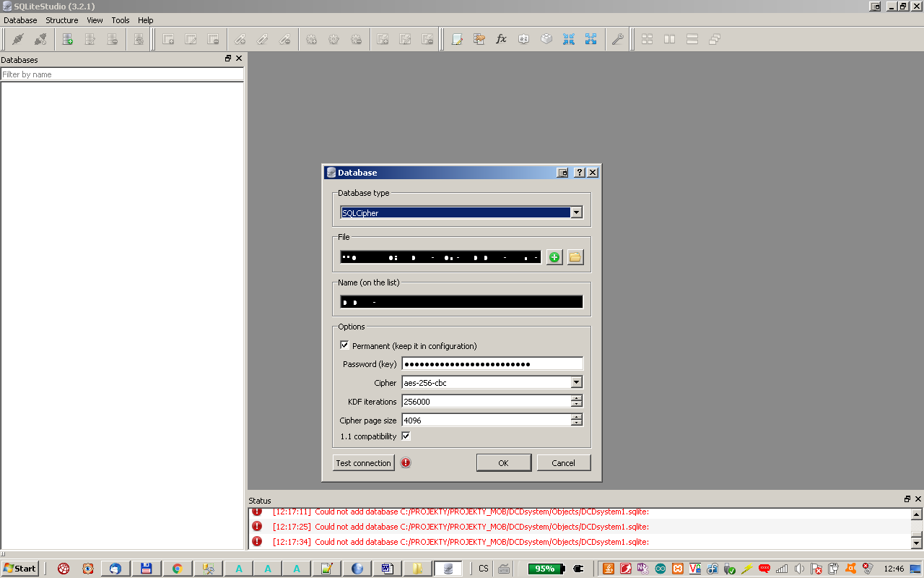Click the Delete table toolbar icon
The image size is (924, 578).
[x=213, y=39]
